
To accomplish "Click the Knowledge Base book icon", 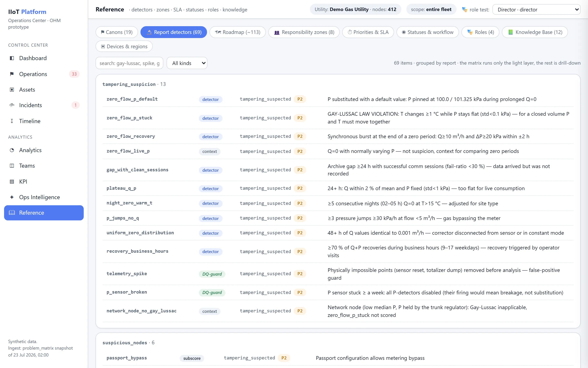I will [510, 32].
